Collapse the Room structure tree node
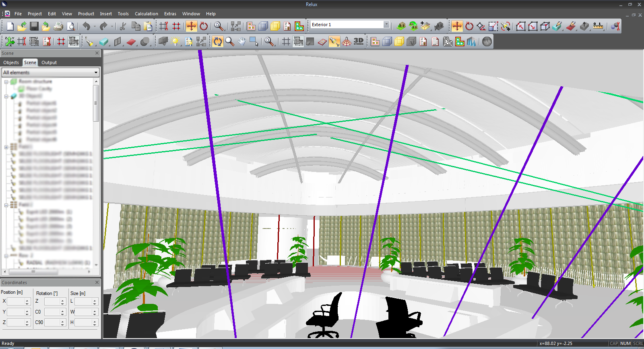 (6, 82)
